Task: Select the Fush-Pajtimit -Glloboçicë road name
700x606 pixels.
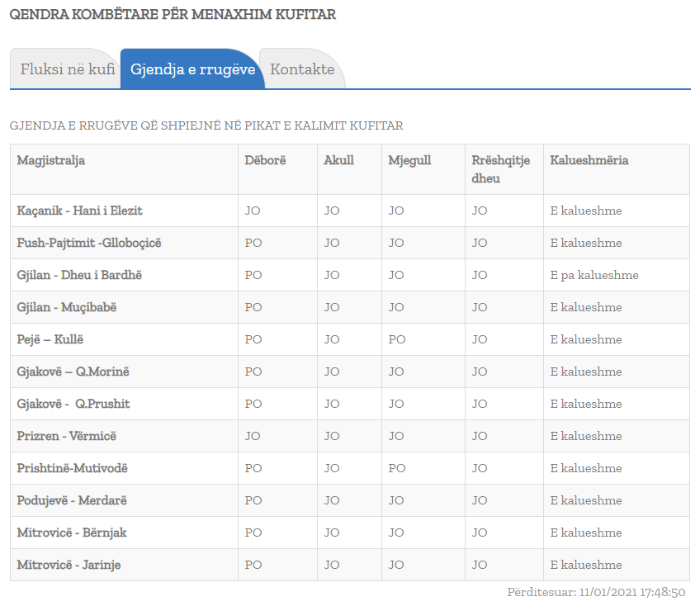Action: pos(89,243)
